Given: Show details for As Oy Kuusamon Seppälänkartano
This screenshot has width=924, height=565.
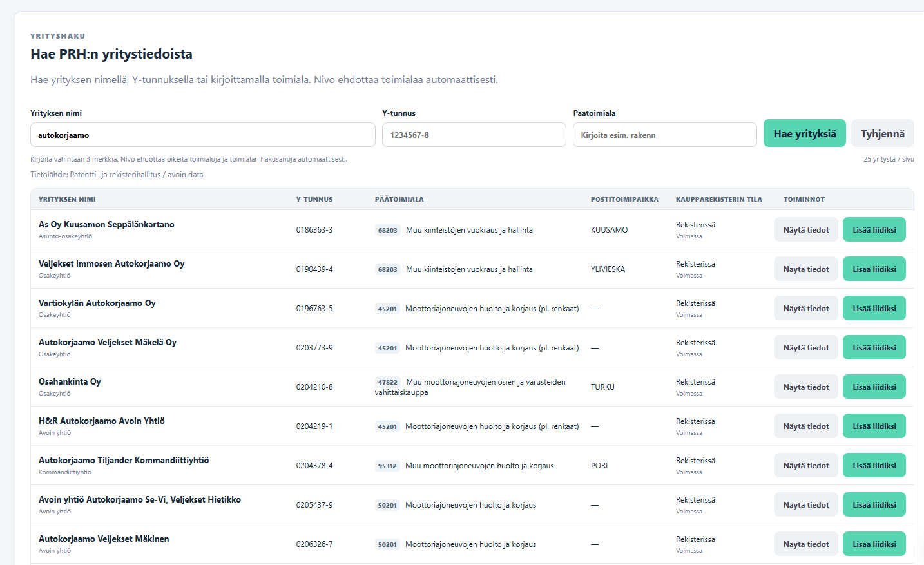Looking at the screenshot, I should pyautogui.click(x=806, y=229).
